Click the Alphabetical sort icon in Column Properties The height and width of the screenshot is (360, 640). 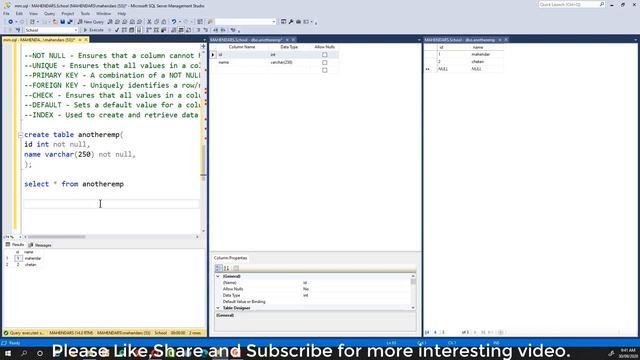coord(227,268)
